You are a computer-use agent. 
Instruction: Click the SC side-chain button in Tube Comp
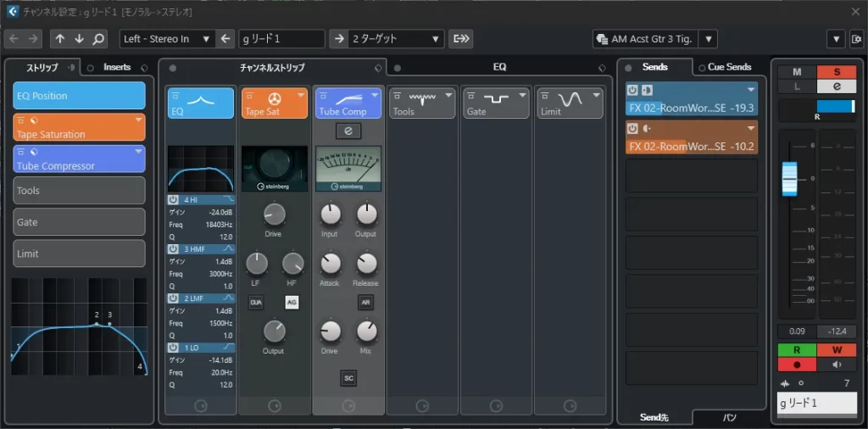tap(348, 377)
